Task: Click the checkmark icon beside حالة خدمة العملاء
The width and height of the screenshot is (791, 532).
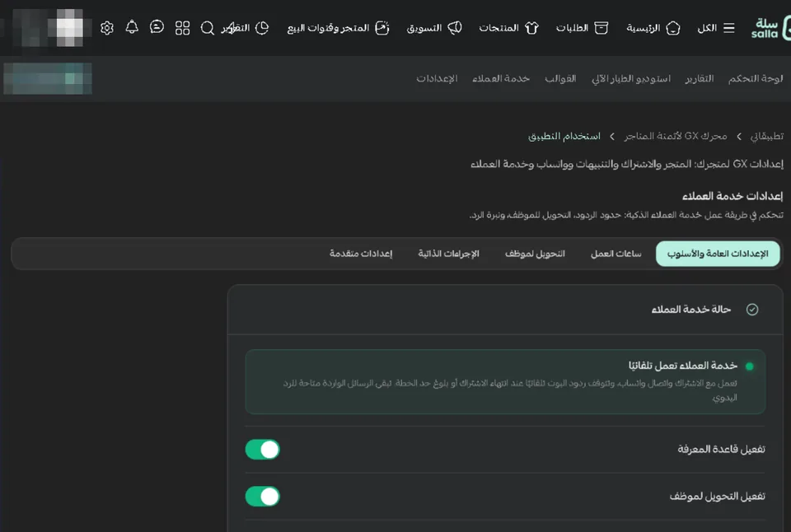Action: point(752,309)
